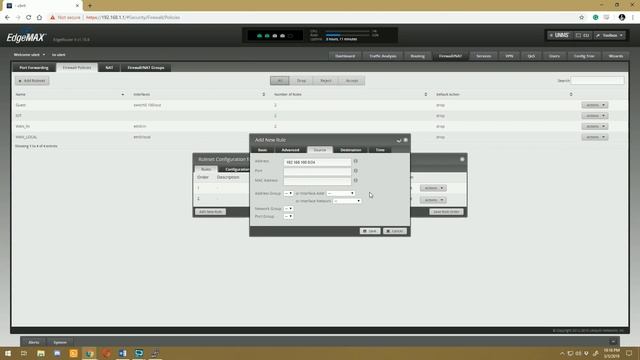The height and width of the screenshot is (360, 640).
Task: Filter rulesets by Reject
Action: tap(326, 81)
